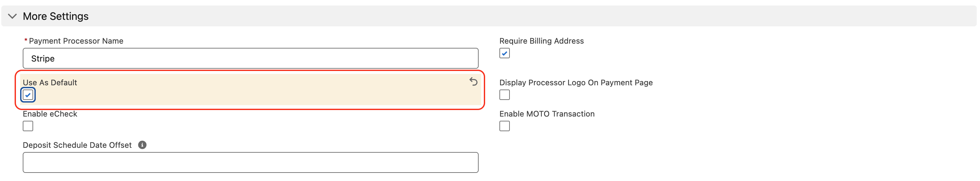The width and height of the screenshot is (980, 181).
Task: Revert the Use As Default change
Action: pos(473,81)
